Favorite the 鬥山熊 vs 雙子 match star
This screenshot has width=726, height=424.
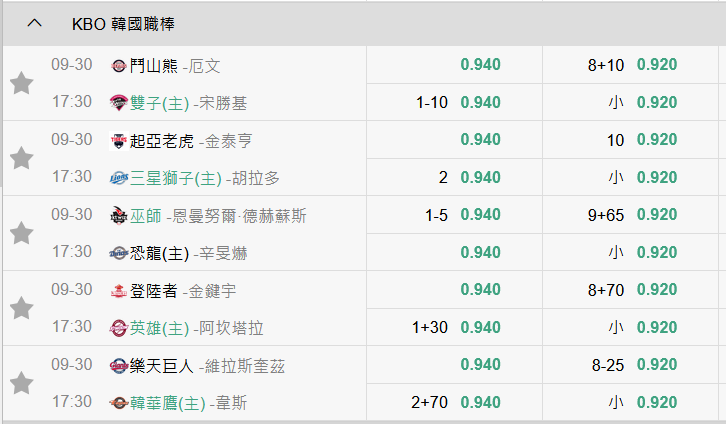click(x=21, y=84)
